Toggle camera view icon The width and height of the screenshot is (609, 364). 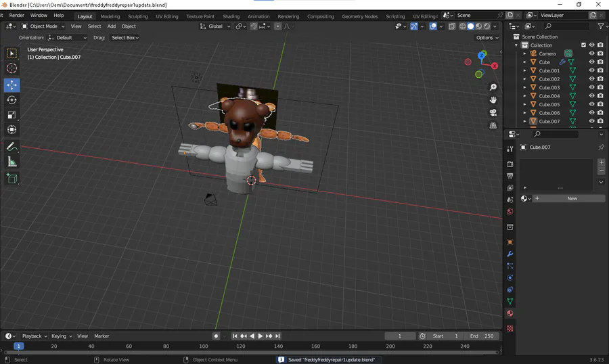pyautogui.click(x=493, y=113)
